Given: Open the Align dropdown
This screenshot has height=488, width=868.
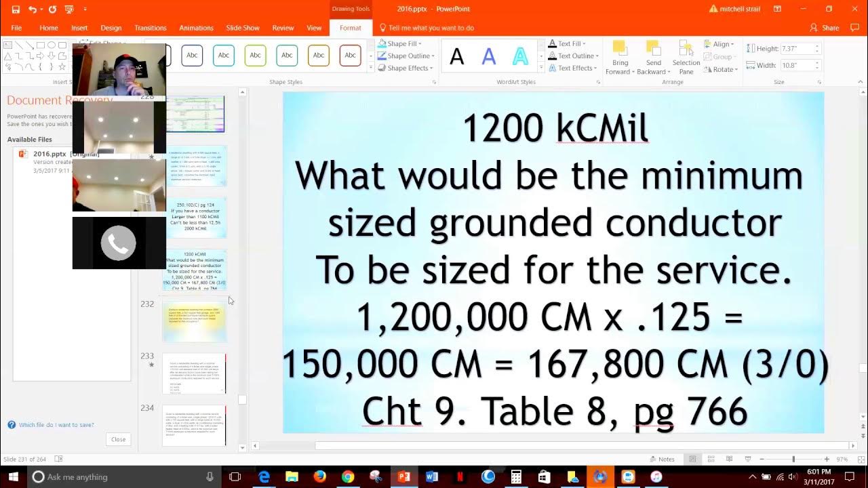Looking at the screenshot, I should [719, 44].
